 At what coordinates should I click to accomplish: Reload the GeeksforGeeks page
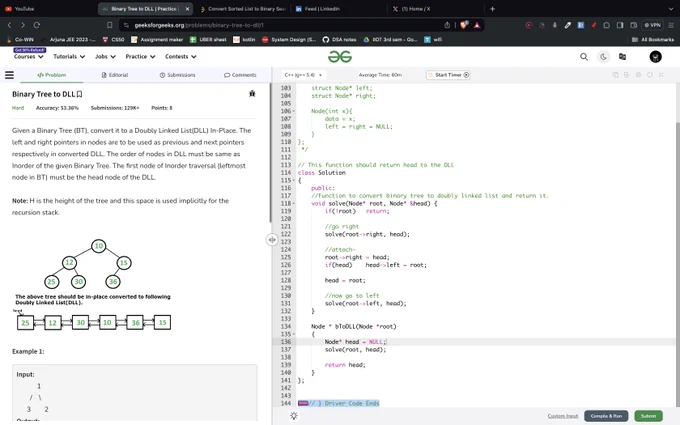[36, 25]
